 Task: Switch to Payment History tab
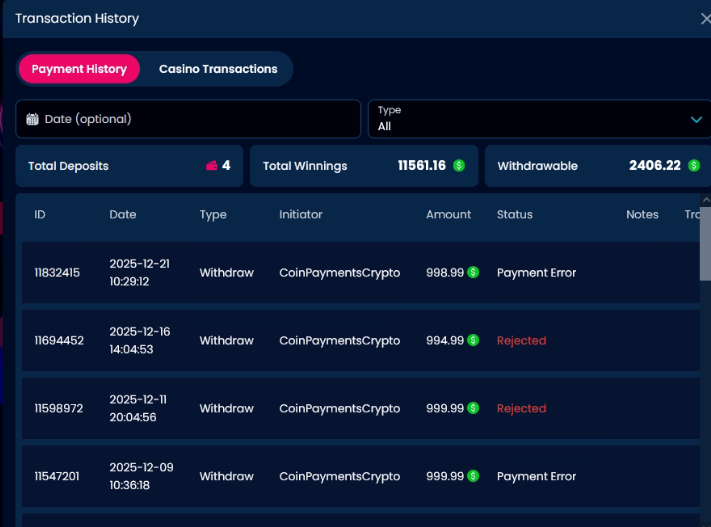(79, 69)
